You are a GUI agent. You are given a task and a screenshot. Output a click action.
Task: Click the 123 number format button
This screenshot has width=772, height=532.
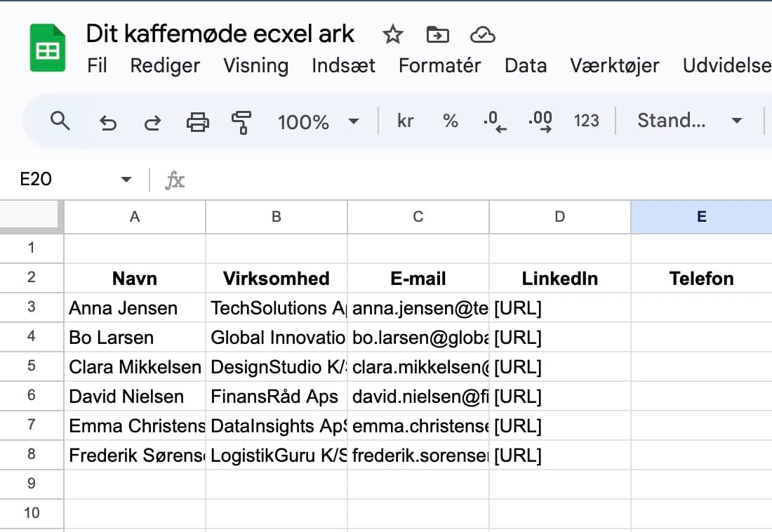(586, 121)
